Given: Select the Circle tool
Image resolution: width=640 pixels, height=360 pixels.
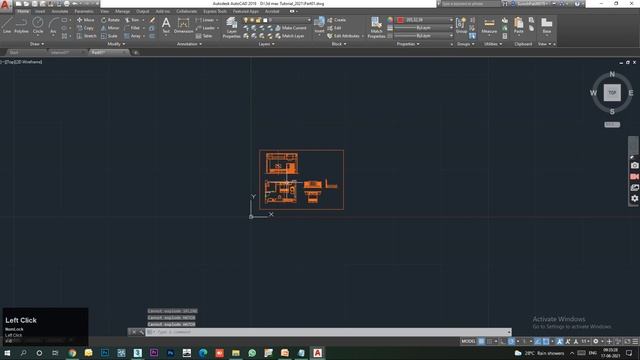Looking at the screenshot, I should click(x=38, y=25).
